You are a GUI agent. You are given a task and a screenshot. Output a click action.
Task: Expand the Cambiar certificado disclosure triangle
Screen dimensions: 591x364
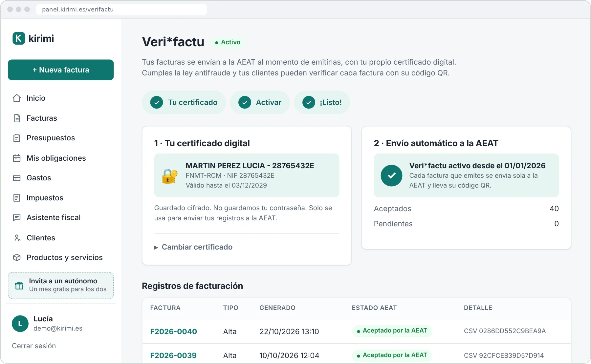click(156, 247)
